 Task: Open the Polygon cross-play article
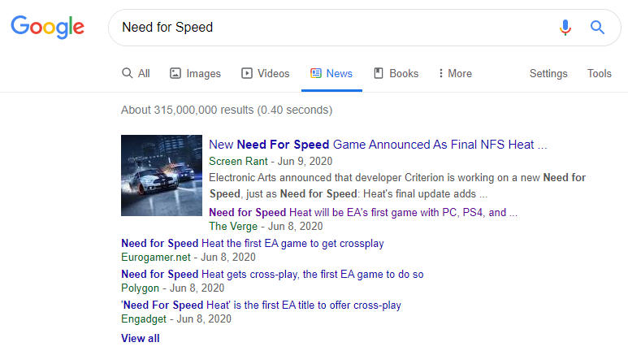(272, 274)
